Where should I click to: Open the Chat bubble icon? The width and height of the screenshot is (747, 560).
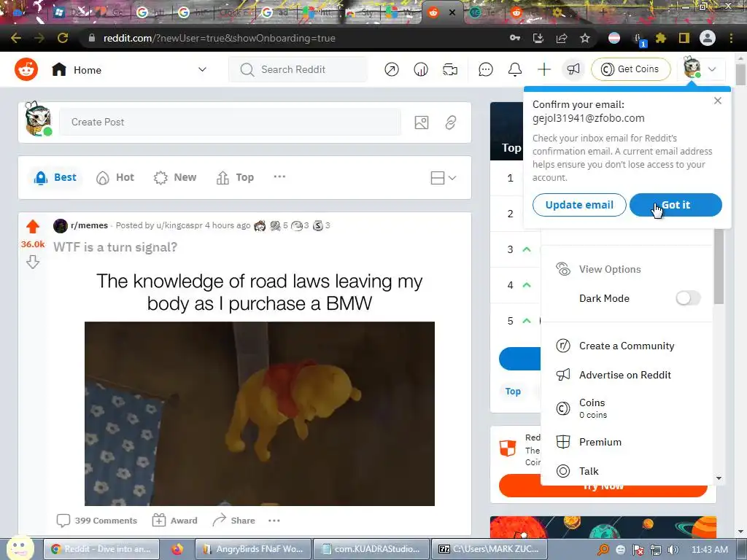pos(485,69)
